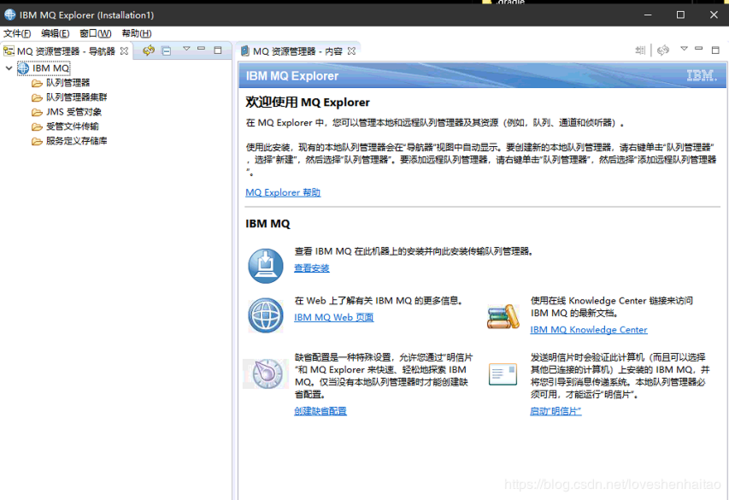Activate the MQ 资源管理器 - 内容 tab
The height and width of the screenshot is (500, 729).
point(298,51)
